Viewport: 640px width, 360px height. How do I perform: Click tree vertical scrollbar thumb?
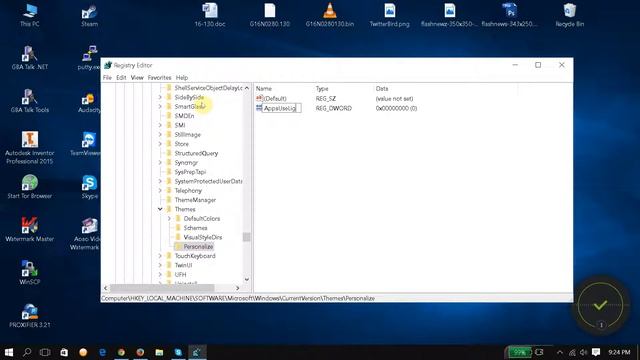tap(247, 237)
